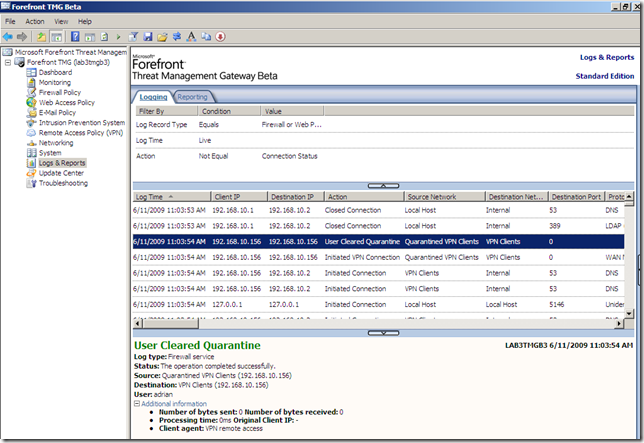Screen dimensions: 644x443
Task: Select the Microsoft Forefront Threat Management root node
Action: coord(71,52)
